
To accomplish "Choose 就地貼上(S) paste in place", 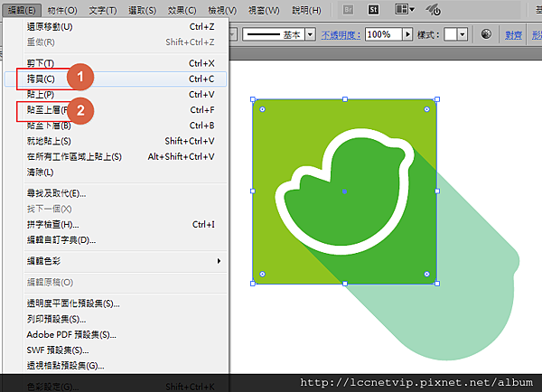I will tap(116, 141).
